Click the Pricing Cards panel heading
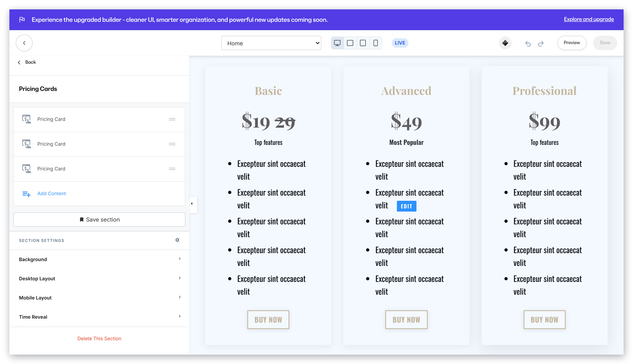 point(38,89)
